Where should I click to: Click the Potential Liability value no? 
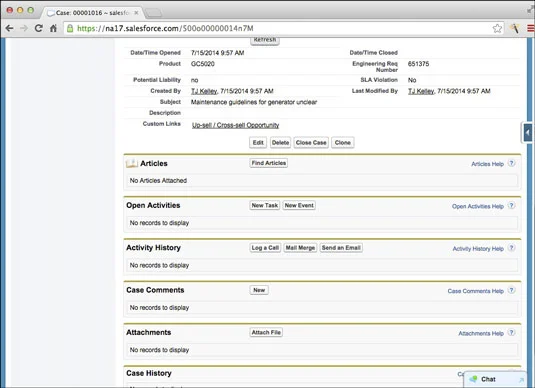click(194, 80)
